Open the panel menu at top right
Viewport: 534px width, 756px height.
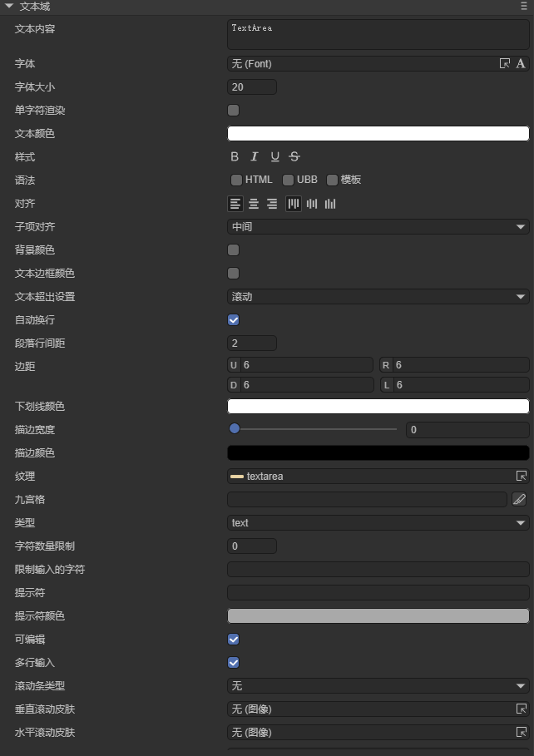pyautogui.click(x=523, y=6)
